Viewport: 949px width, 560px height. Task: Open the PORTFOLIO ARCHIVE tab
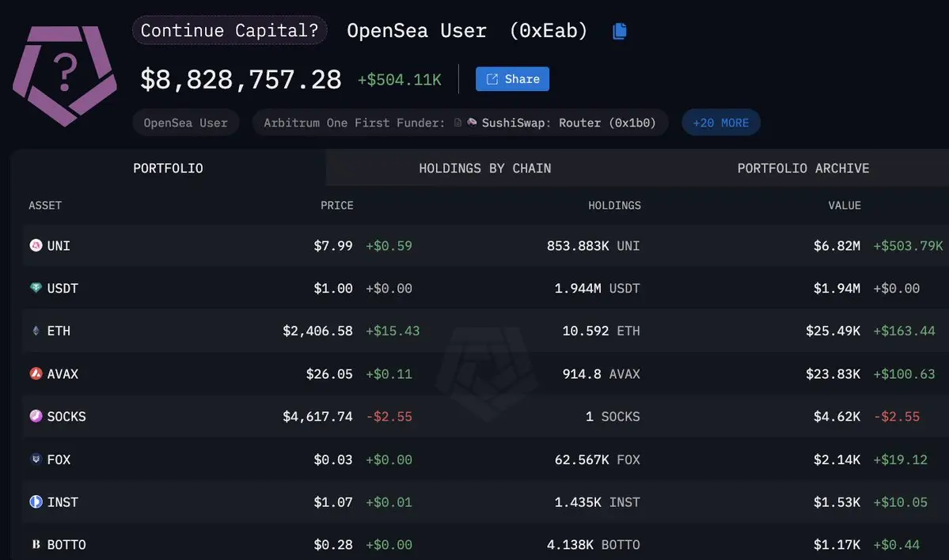click(x=803, y=168)
